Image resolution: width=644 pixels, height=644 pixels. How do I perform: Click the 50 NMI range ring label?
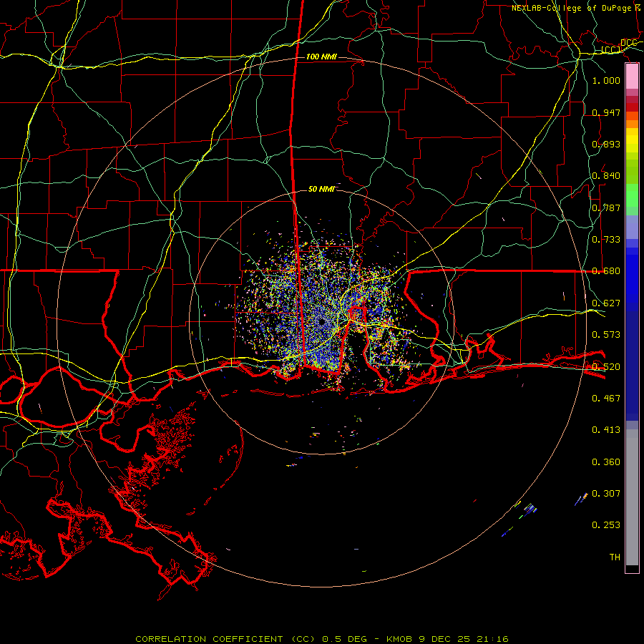point(321,189)
